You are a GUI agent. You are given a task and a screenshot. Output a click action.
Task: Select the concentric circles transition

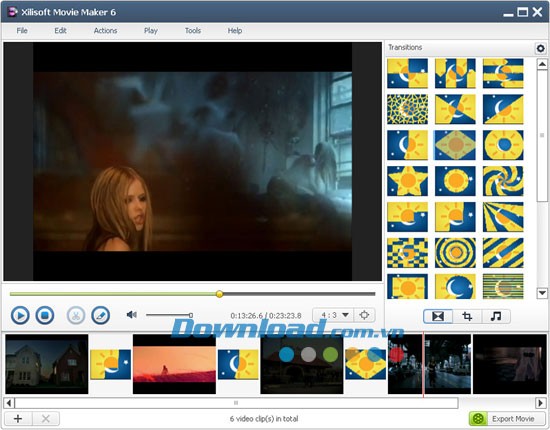pyautogui.click(x=455, y=253)
